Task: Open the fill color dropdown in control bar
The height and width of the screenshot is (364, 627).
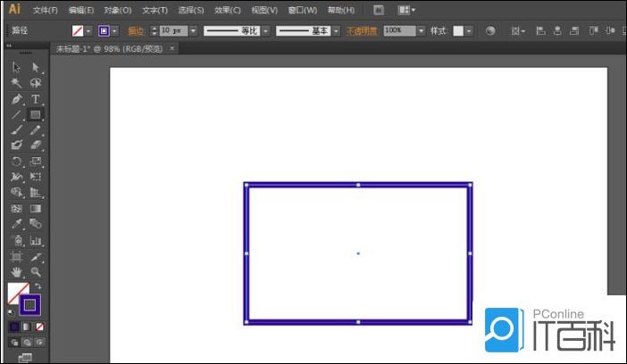Action: click(x=88, y=30)
